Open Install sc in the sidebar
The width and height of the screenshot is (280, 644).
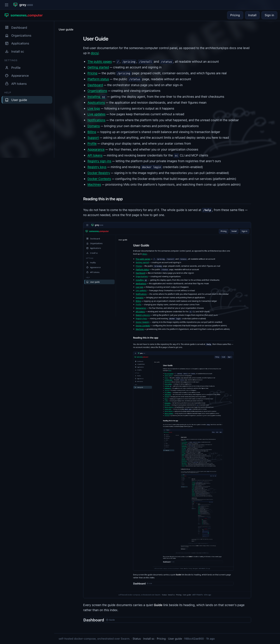27,51
